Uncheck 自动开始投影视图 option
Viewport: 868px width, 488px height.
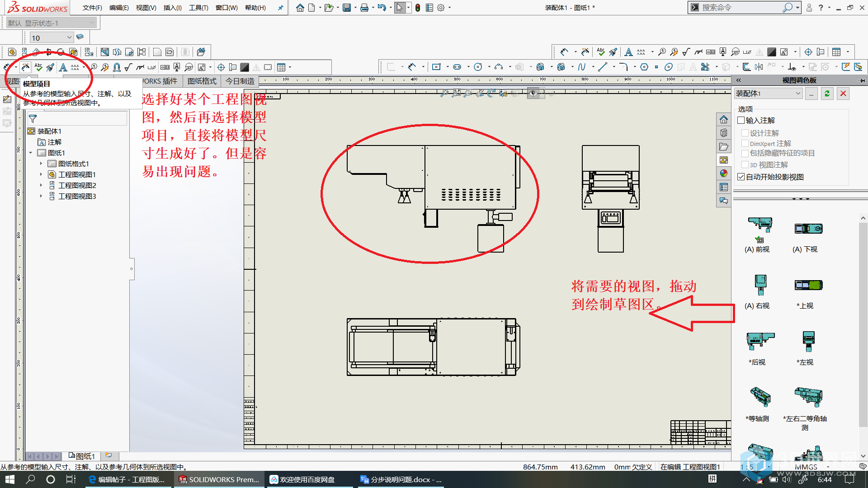741,177
